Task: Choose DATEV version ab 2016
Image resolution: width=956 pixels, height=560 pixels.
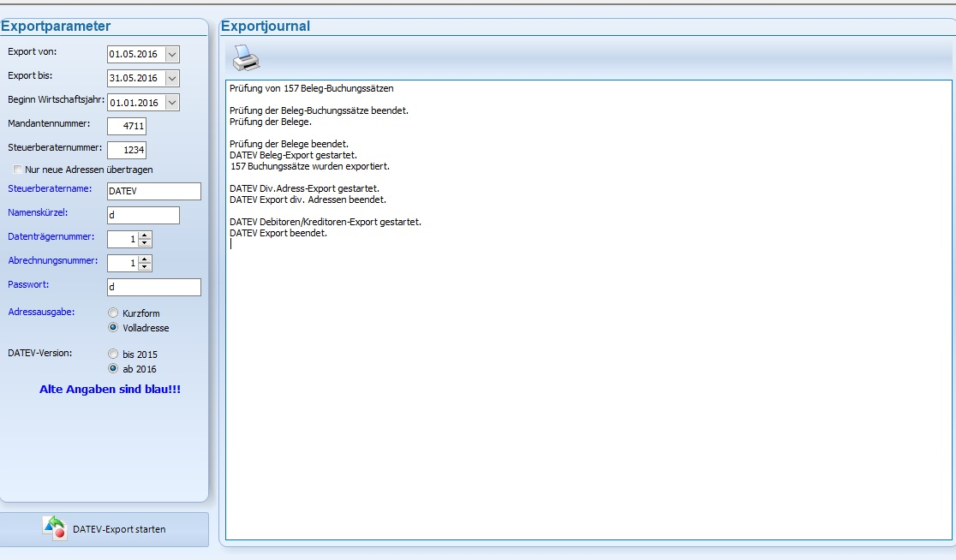Action: 113,369
